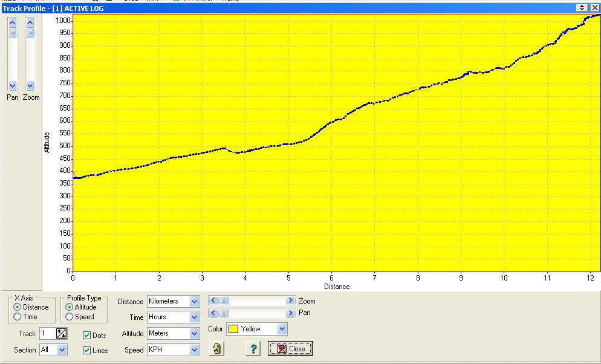Click left arrow of horizontal Zoom scrollbar
601x364 pixels.
[213, 301]
